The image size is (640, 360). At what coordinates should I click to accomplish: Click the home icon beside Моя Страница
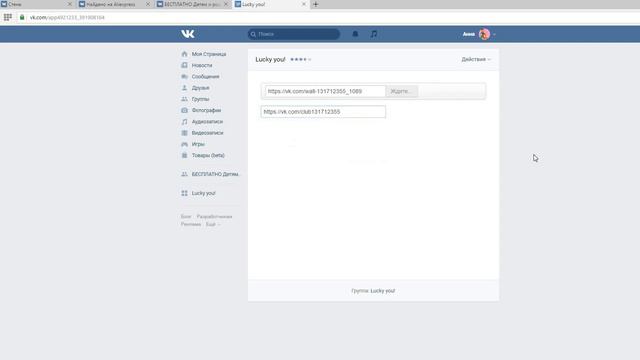pyautogui.click(x=184, y=54)
